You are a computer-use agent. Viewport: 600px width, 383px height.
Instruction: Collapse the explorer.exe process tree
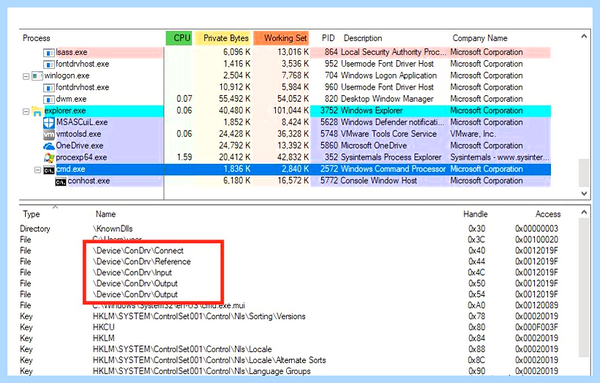(26, 111)
